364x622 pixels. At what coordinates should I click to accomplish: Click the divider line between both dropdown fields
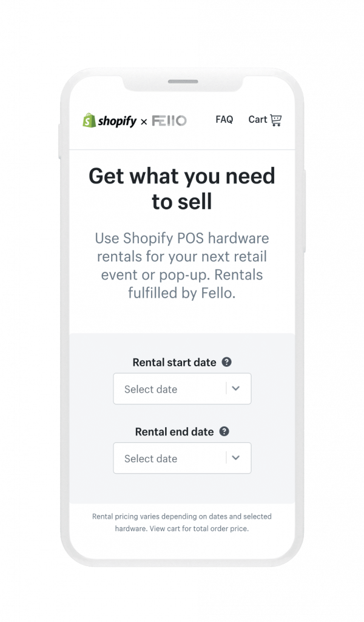(x=226, y=389)
